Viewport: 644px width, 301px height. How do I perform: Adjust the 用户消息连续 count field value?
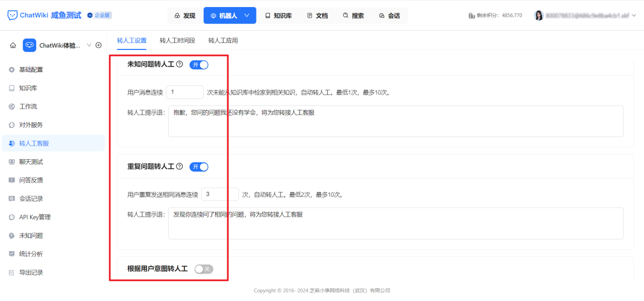(184, 92)
